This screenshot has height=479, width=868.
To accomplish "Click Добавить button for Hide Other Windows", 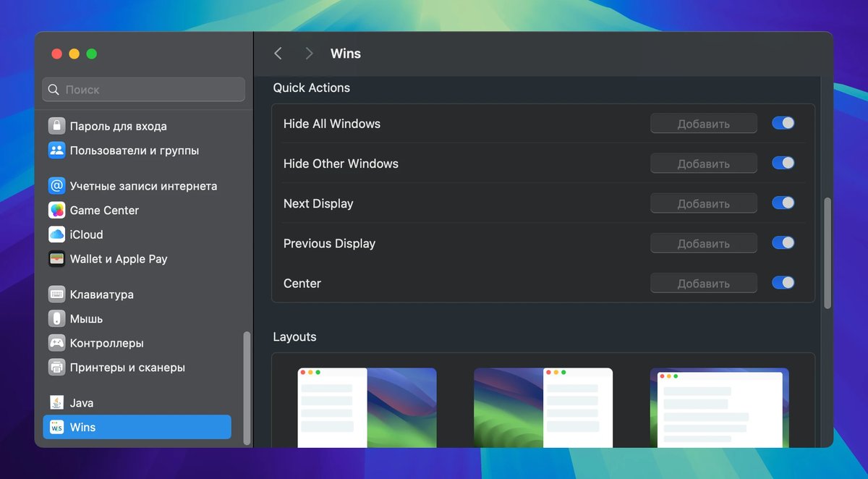I will (703, 164).
